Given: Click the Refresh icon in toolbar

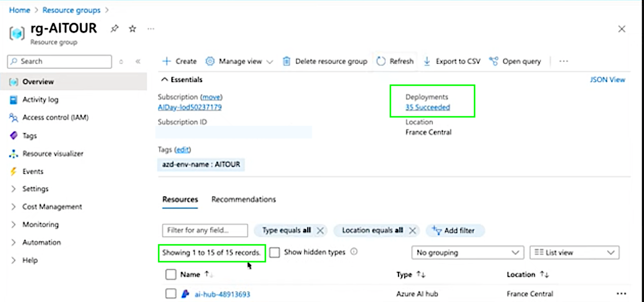Looking at the screenshot, I should 381,61.
